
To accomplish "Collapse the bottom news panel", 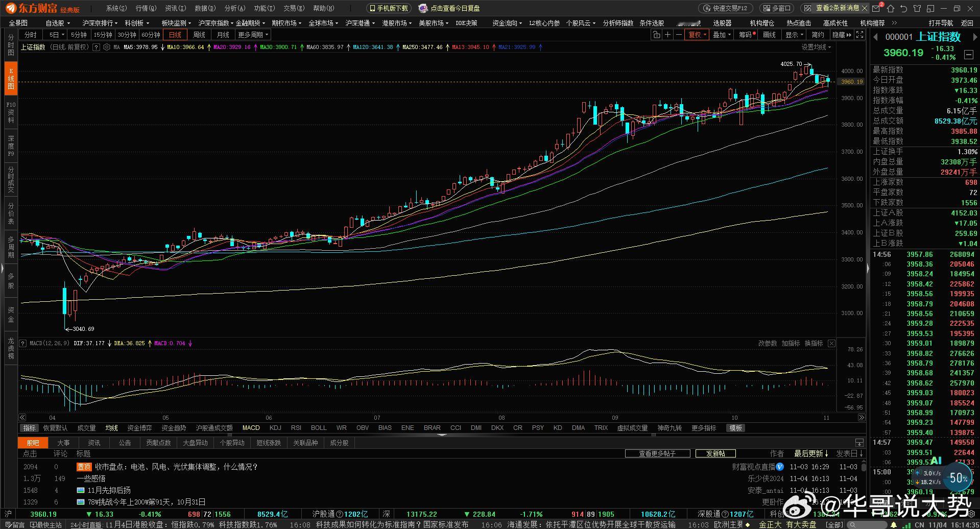I will click(859, 443).
